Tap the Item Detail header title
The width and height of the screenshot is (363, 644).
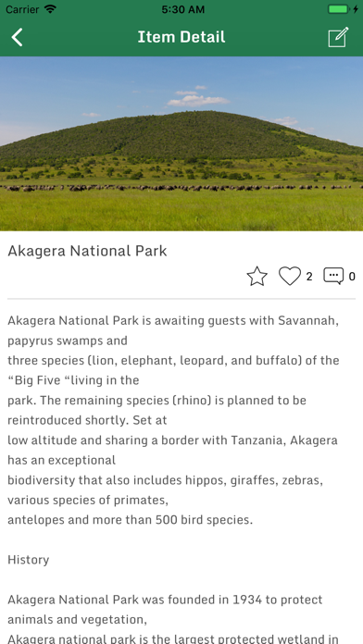click(181, 37)
